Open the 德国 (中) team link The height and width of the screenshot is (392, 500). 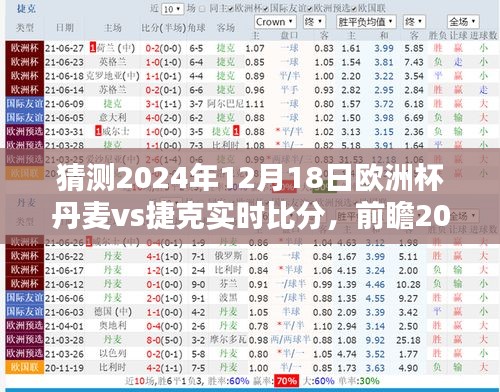click(113, 312)
